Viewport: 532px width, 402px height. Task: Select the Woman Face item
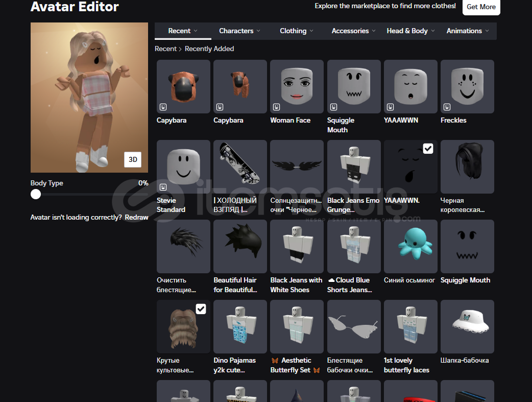point(297,86)
